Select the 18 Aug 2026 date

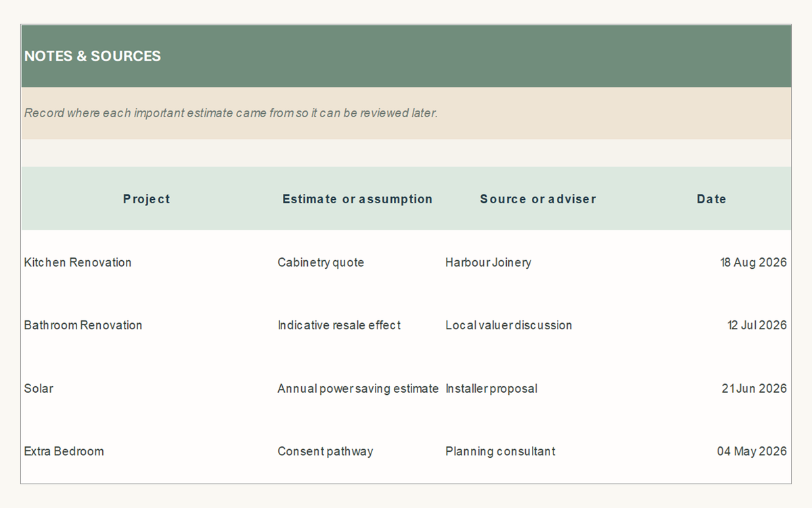pos(754,262)
